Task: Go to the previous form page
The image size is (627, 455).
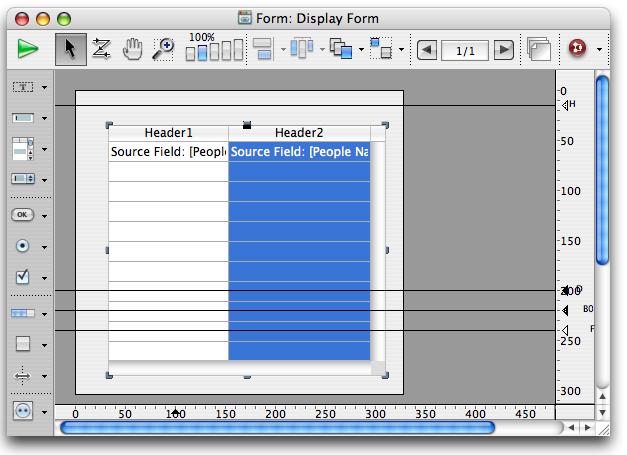Action: pyautogui.click(x=427, y=49)
